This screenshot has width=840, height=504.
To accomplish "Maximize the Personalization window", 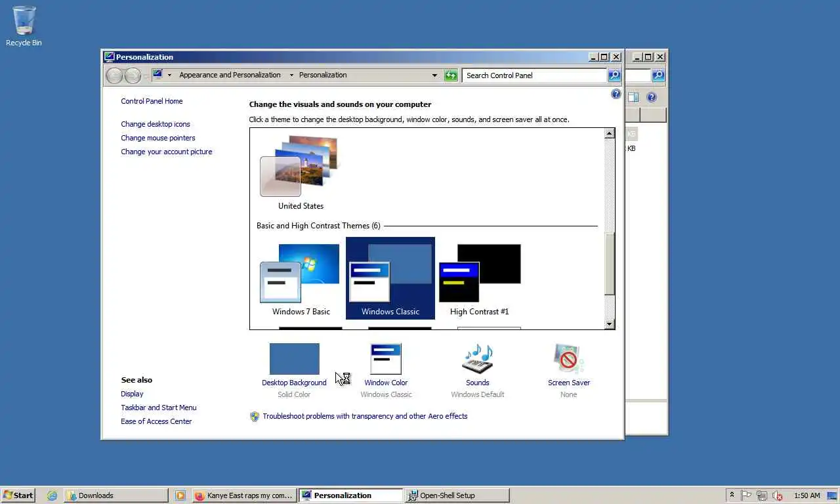I will coord(604,57).
